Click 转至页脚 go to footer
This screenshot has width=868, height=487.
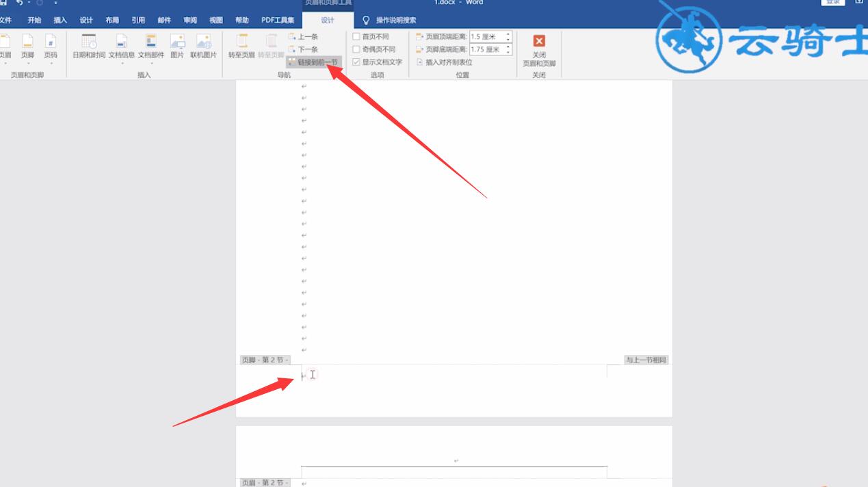pyautogui.click(x=271, y=47)
